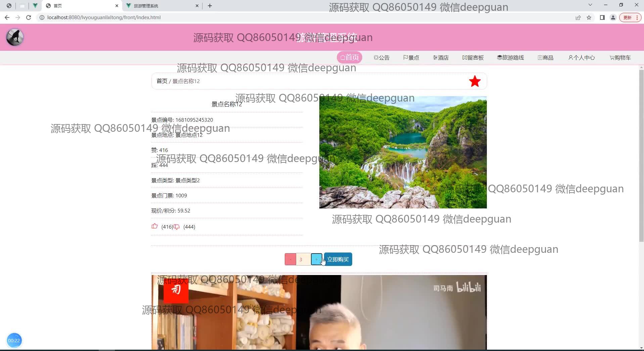Reload the page with the refresh icon
This screenshot has height=351, width=644.
click(29, 17)
